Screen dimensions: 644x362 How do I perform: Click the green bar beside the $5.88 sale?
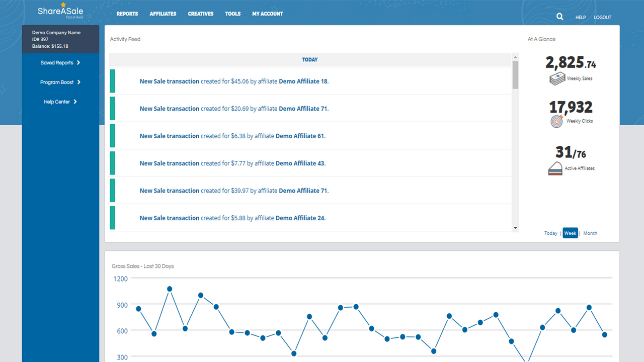[x=111, y=218]
